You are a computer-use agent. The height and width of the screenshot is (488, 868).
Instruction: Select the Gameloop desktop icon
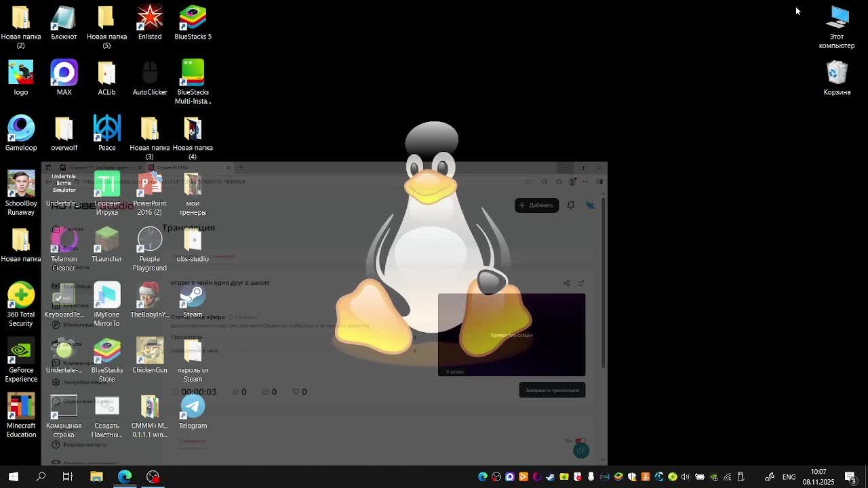(21, 134)
